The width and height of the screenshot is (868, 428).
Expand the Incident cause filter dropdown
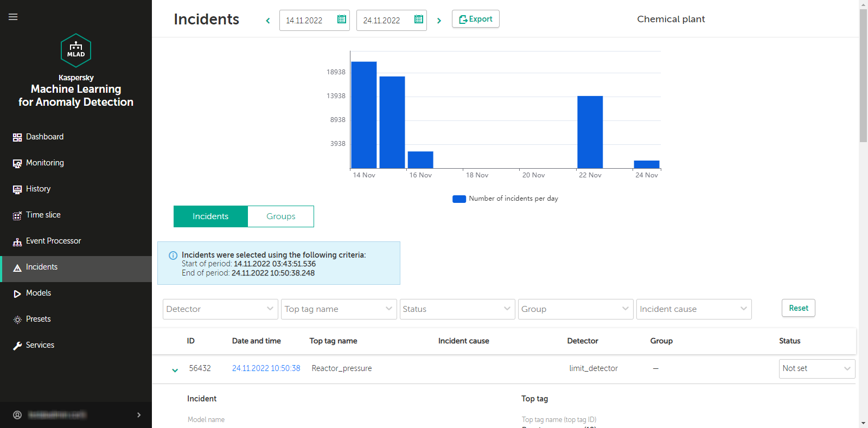tap(693, 309)
